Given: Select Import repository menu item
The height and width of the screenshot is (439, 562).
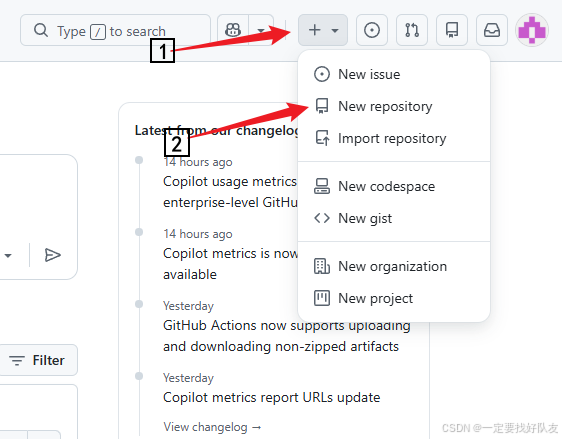Looking at the screenshot, I should [394, 138].
